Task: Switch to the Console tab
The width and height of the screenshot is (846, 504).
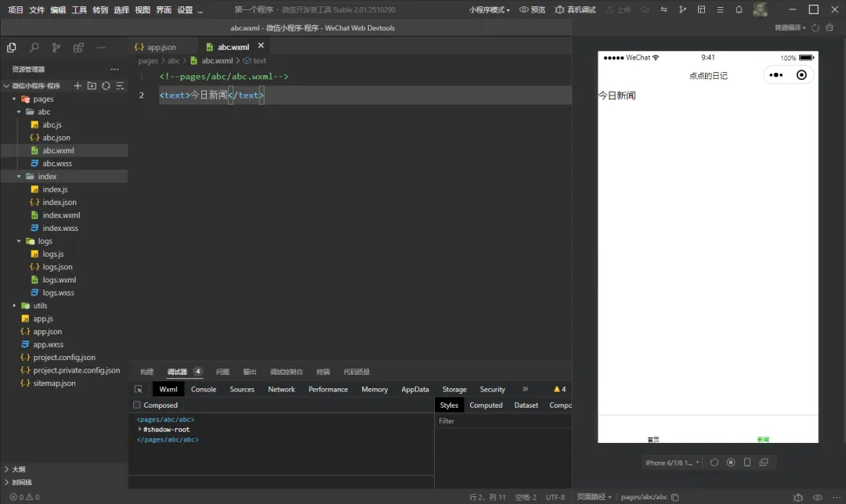Action: point(204,389)
